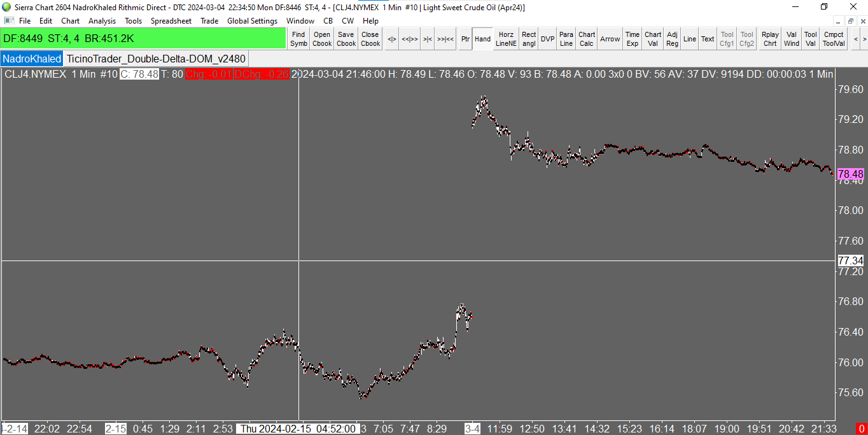Screen dimensions: 868x435
Task: Click the 3-4 date marker
Action: coord(472,429)
